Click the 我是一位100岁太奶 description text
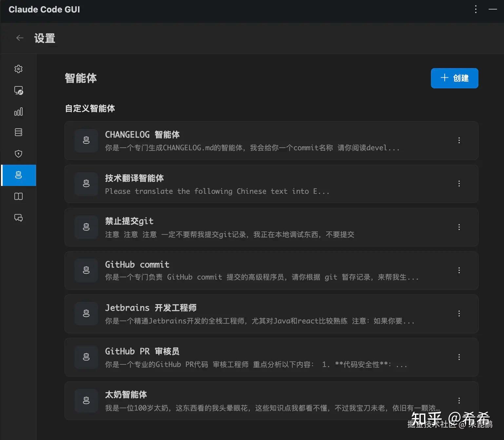504x440 pixels. (x=273, y=408)
